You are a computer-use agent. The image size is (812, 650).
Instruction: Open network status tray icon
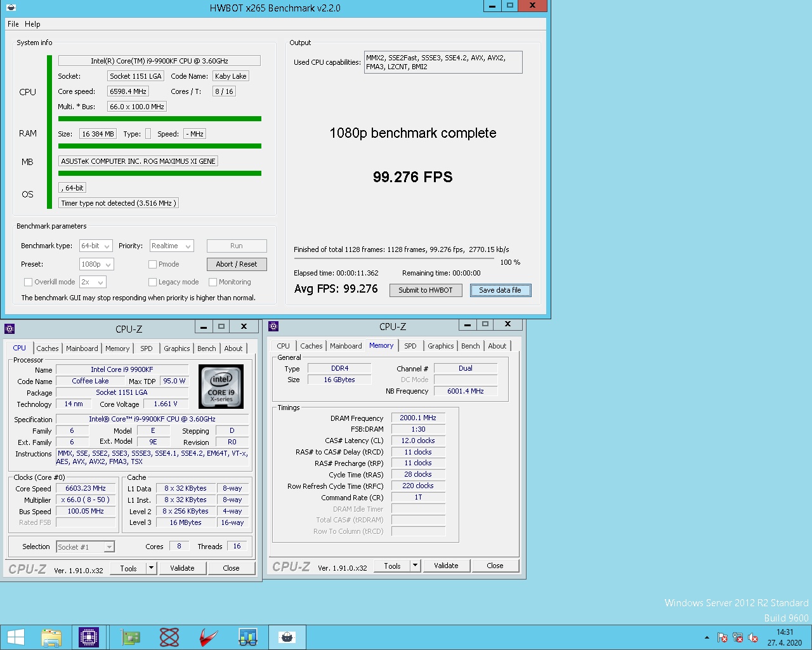pos(738,637)
